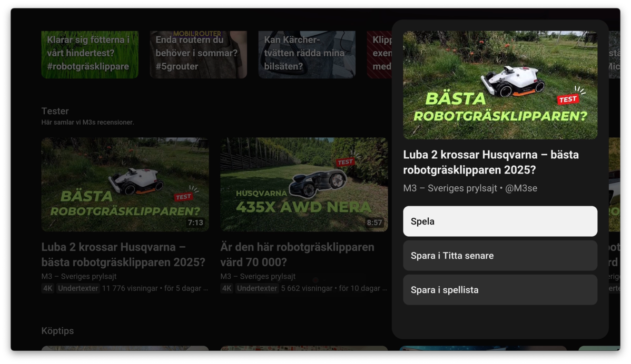Select "Spela" to play the highlighted video
This screenshot has height=364, width=631.
(x=499, y=221)
